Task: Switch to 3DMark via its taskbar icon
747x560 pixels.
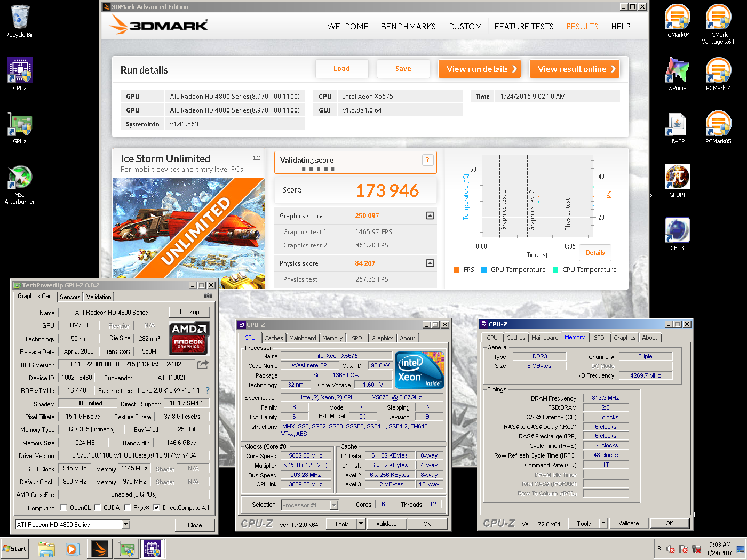Action: click(100, 549)
